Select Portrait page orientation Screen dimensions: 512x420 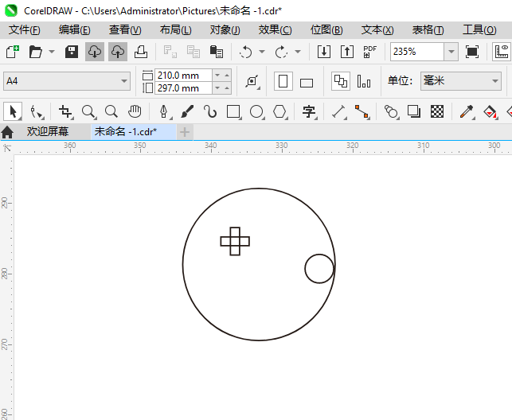[283, 81]
